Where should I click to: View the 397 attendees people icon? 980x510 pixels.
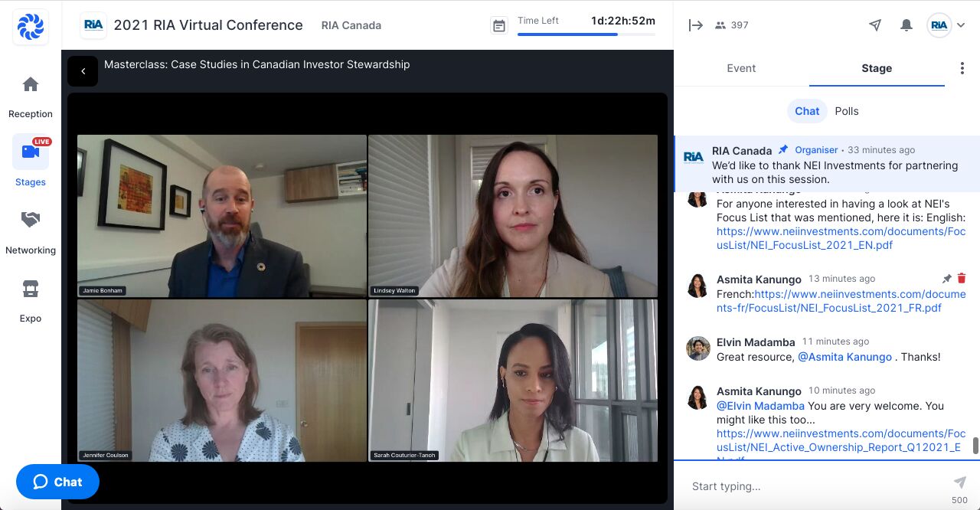click(720, 25)
